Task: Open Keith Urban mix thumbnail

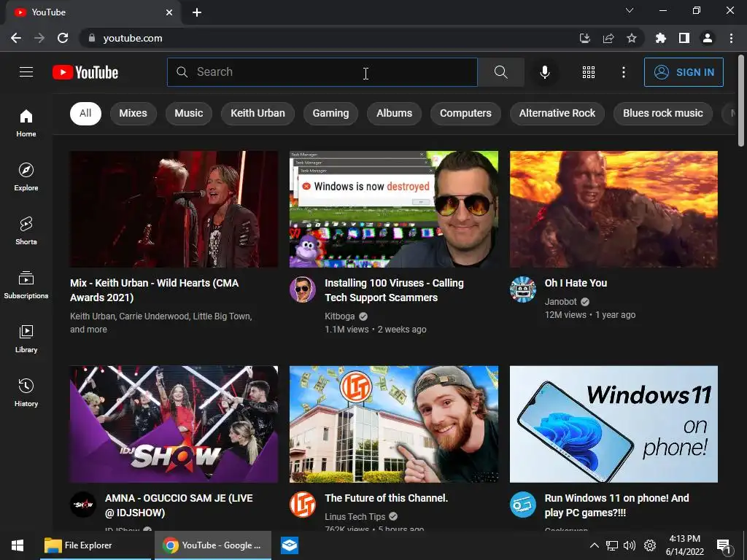Action: click(174, 209)
